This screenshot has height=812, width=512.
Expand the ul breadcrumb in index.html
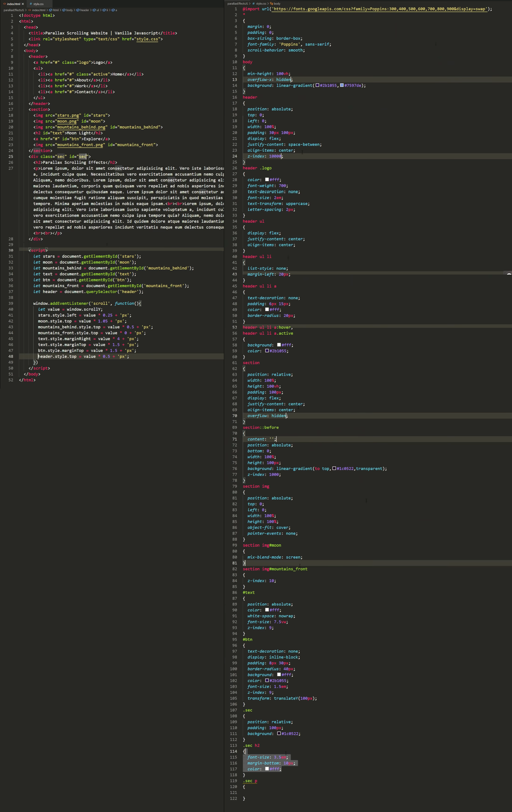(x=98, y=10)
